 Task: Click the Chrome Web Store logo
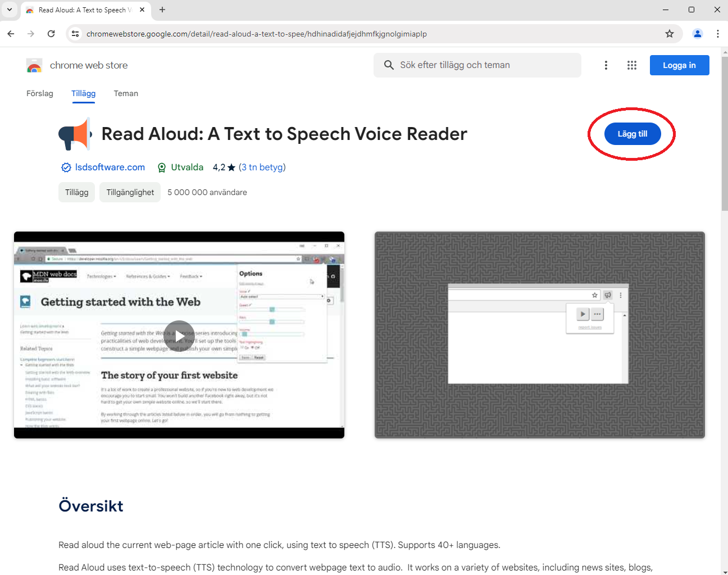34,66
